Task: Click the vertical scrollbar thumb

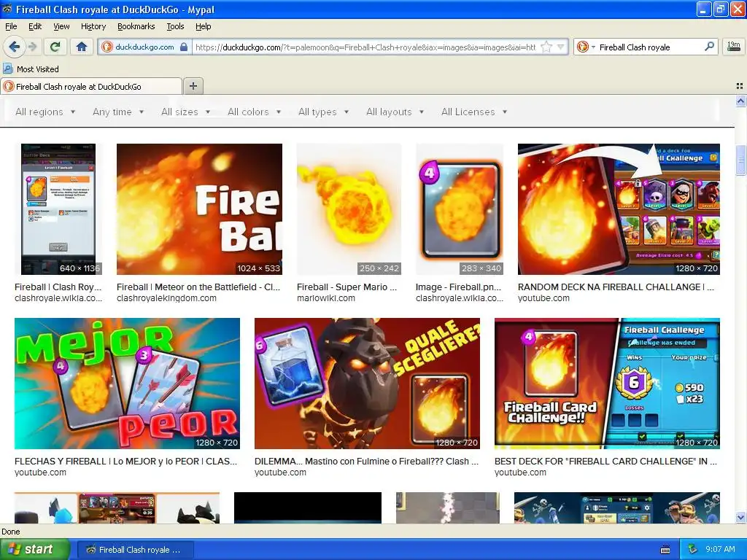Action: tap(740, 160)
